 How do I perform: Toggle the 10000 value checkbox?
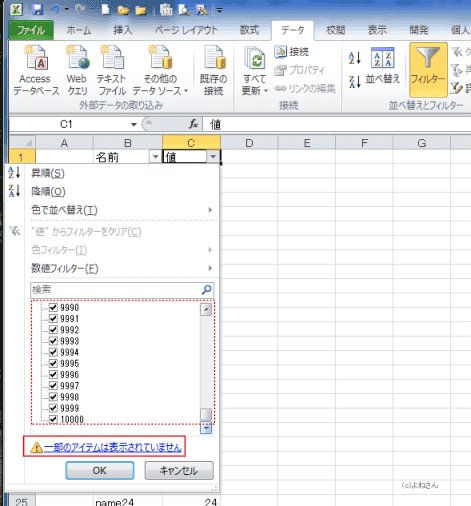[x=53, y=419]
